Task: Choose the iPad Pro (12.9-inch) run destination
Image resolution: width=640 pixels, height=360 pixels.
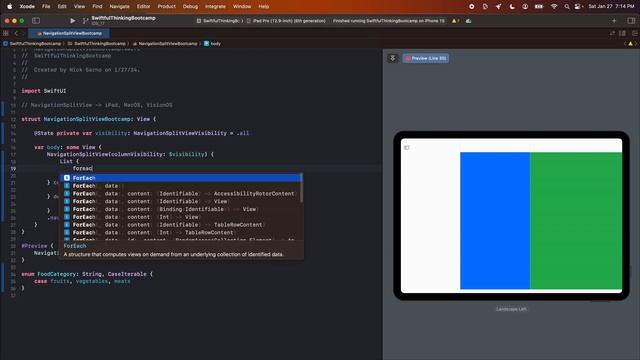Action: (286, 21)
